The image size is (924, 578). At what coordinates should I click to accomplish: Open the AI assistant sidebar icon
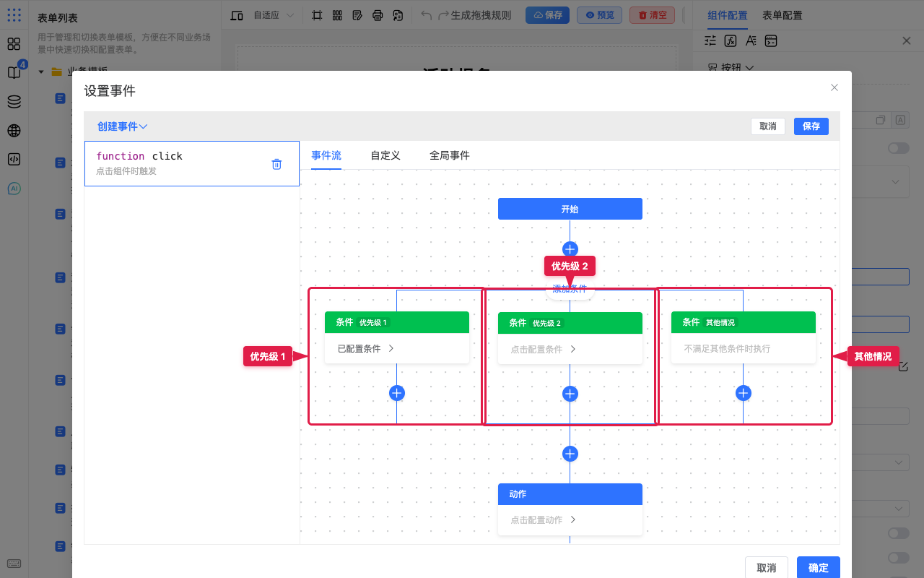pyautogui.click(x=14, y=189)
